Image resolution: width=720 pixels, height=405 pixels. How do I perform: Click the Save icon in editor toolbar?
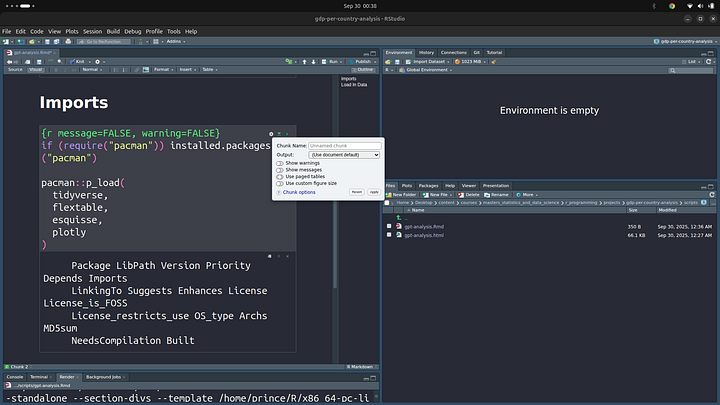tap(39, 62)
